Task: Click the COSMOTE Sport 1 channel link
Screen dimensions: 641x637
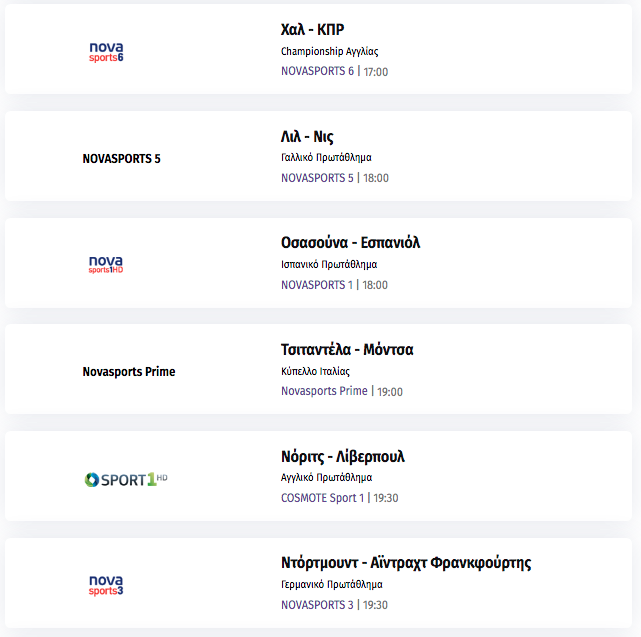Action: pyautogui.click(x=322, y=498)
